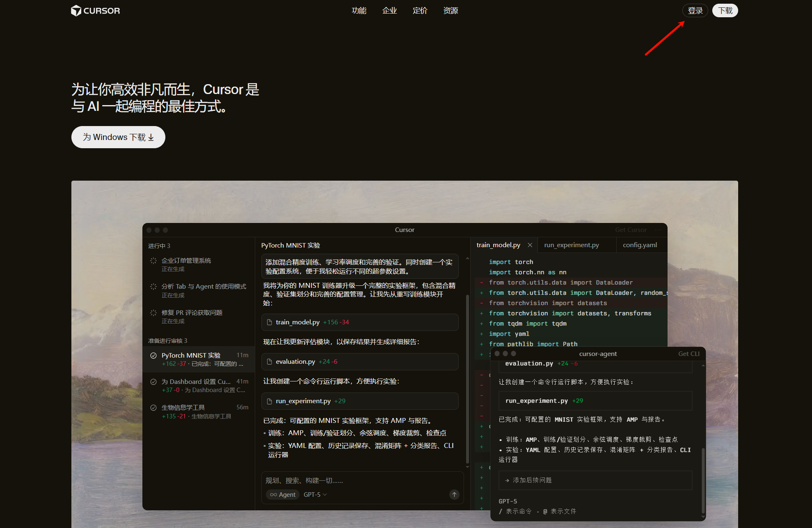Click the overflow dots icon next to Get Cursor
Viewport: 812px width, 528px height.
click(659, 230)
